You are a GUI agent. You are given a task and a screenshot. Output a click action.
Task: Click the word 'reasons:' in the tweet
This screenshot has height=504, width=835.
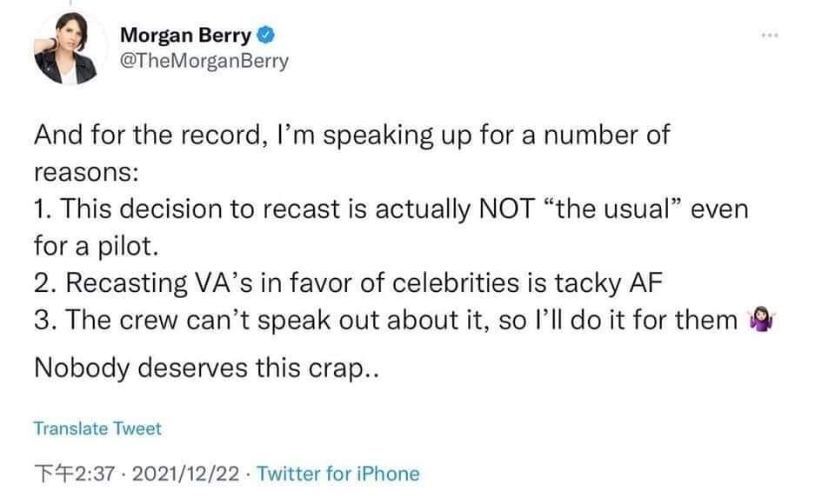(x=86, y=173)
